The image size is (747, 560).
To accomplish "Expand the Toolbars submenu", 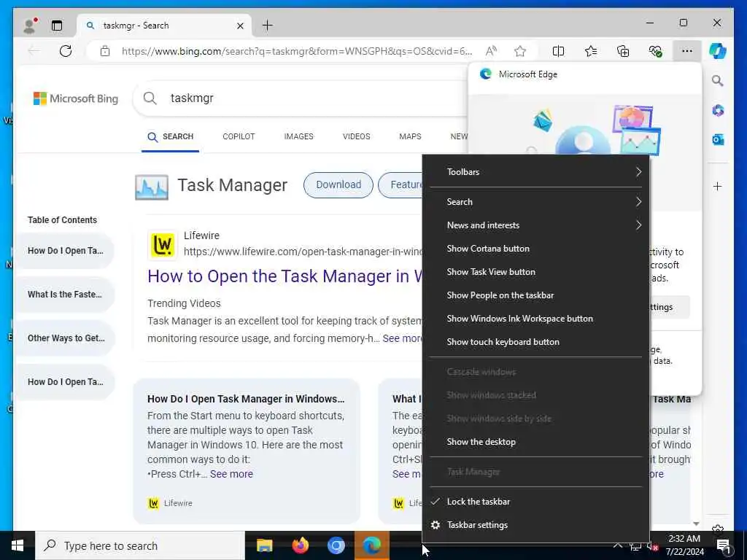I will pos(536,172).
